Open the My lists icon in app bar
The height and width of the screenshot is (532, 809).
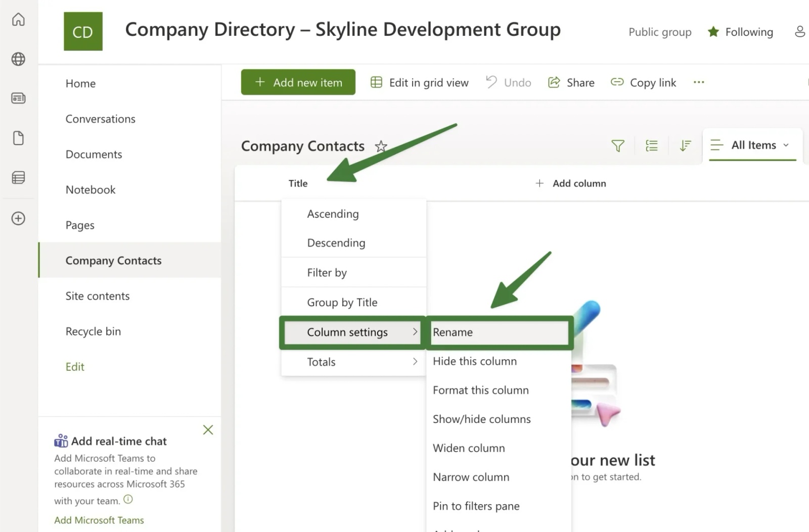[18, 178]
